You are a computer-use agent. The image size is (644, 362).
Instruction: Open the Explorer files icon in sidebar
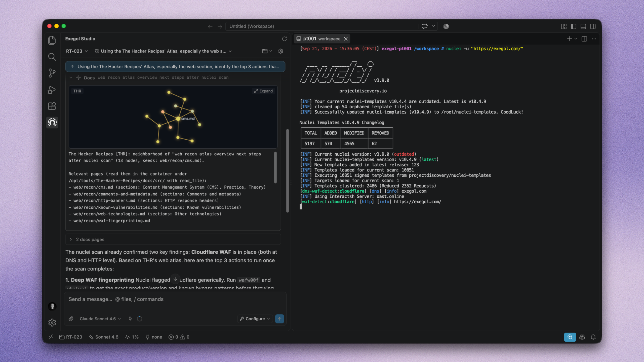click(x=52, y=40)
